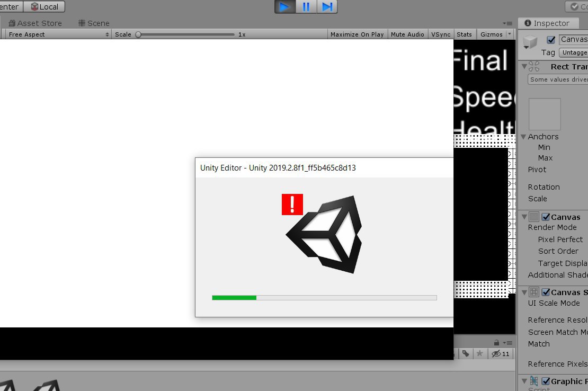Collapse the Canvas component foldout
This screenshot has width=588, height=391.
coord(524,217)
